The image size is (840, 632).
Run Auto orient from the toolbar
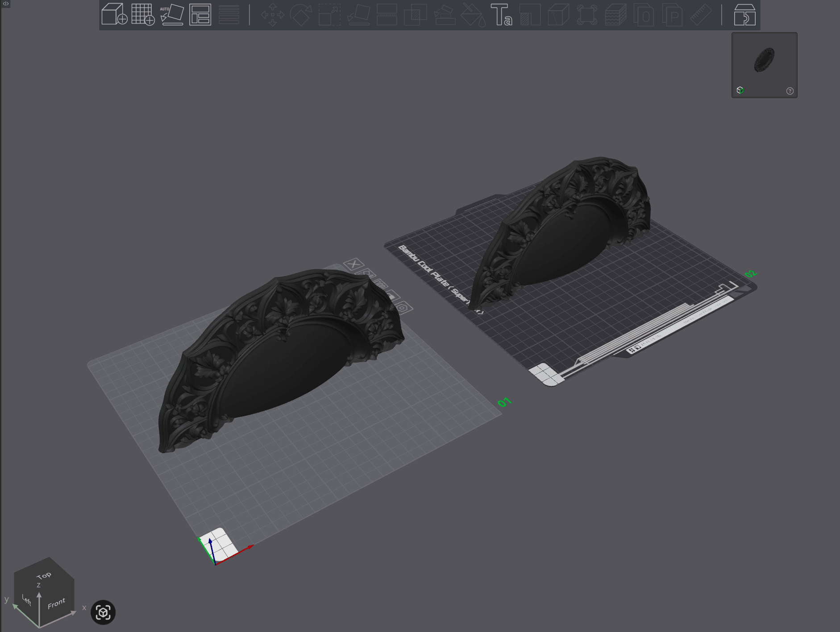coord(172,14)
